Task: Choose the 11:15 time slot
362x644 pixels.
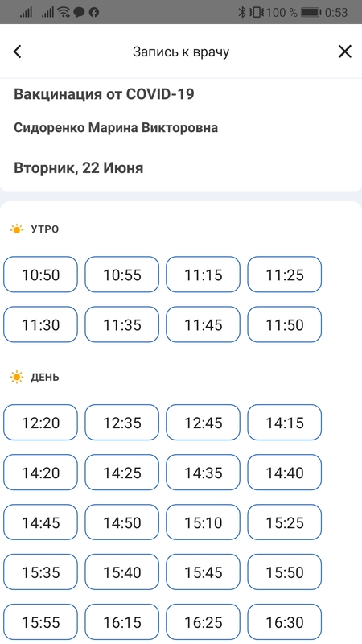Action: tap(203, 275)
